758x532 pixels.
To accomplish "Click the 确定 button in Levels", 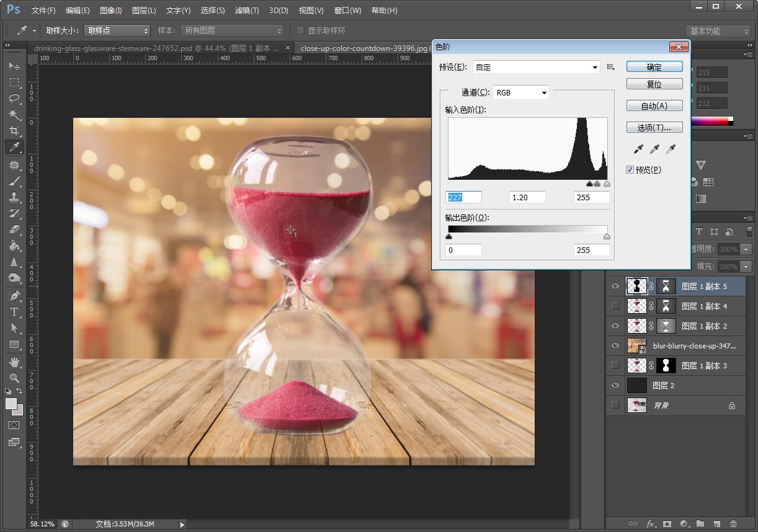I will pyautogui.click(x=654, y=67).
